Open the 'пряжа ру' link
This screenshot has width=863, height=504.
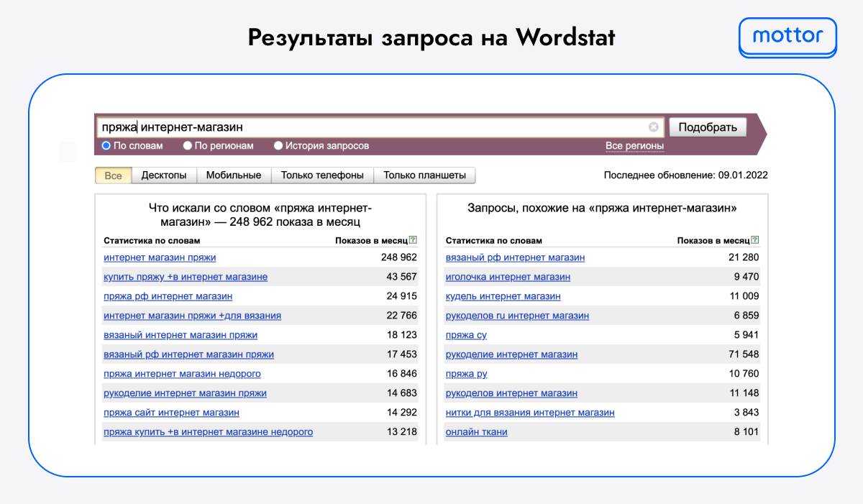click(x=467, y=374)
